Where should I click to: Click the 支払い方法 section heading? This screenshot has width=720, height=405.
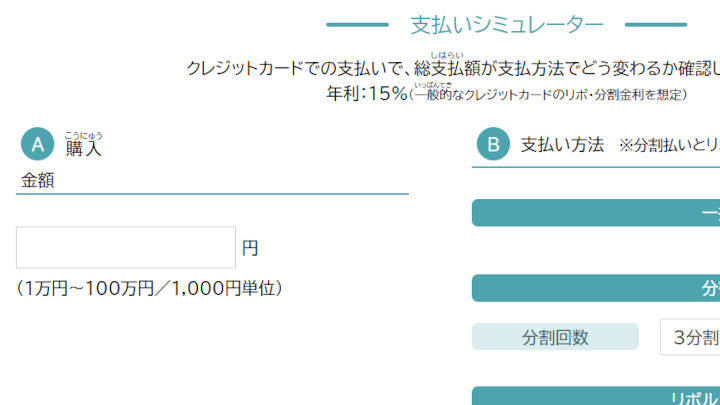coord(562,145)
